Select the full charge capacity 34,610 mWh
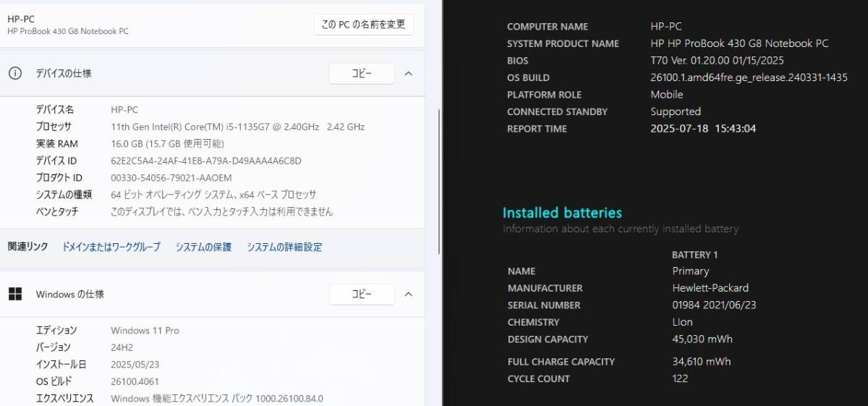 click(x=701, y=362)
